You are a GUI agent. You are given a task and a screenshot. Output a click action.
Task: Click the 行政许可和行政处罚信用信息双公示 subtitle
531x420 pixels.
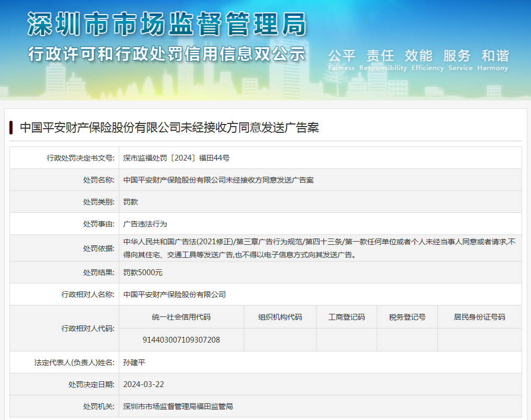coord(166,54)
